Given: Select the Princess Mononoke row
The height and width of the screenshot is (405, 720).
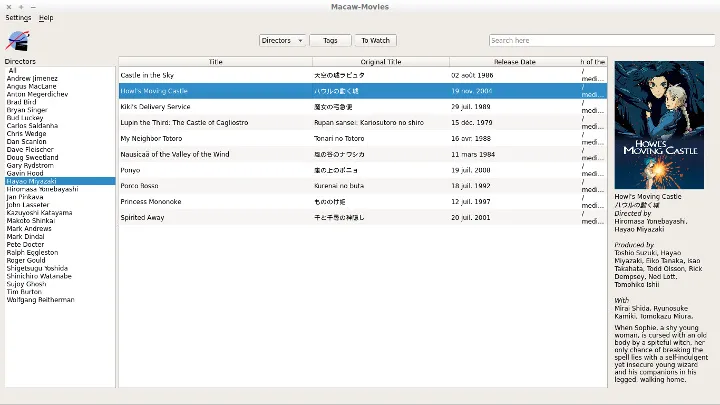Looking at the screenshot, I should (363, 202).
